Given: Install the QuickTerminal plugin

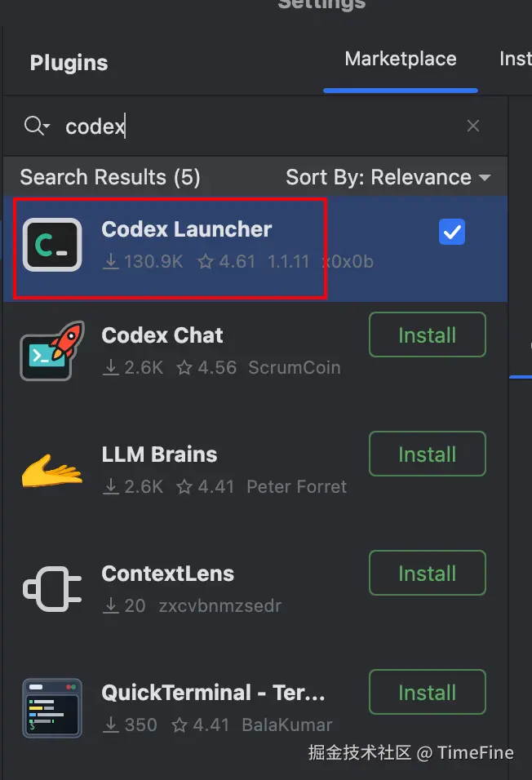Looking at the screenshot, I should pos(428,693).
